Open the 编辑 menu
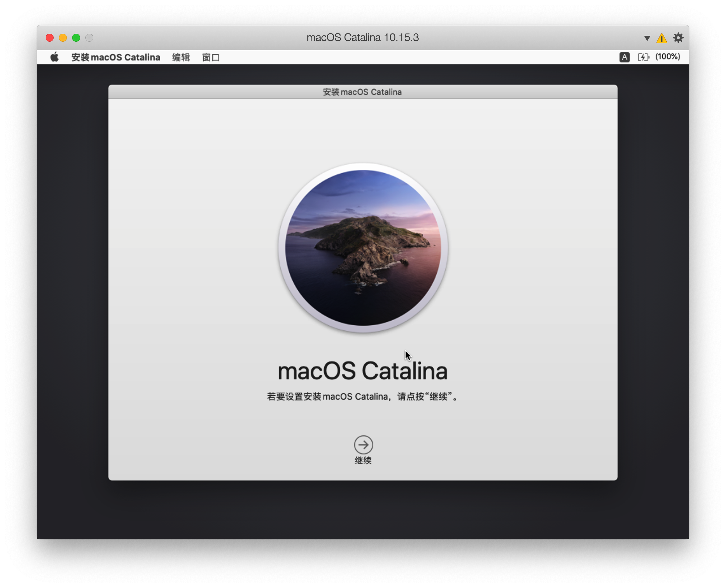The width and height of the screenshot is (726, 588). click(181, 57)
